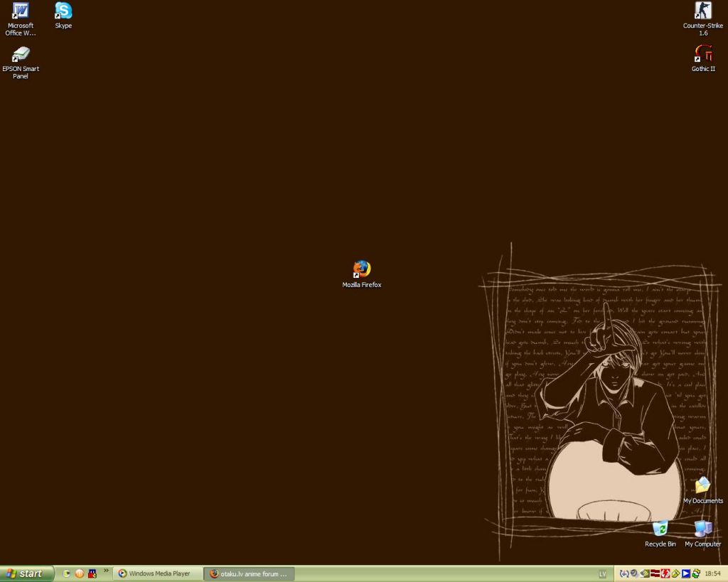The width and height of the screenshot is (728, 582).
Task: Select the Recycle Bin icon
Action: tap(660, 534)
